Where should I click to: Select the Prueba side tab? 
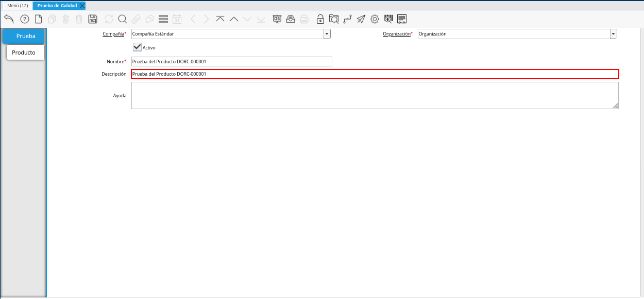(x=24, y=36)
